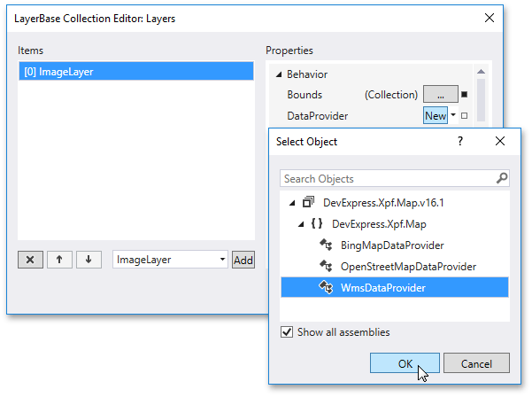
Task: Open the Bounds collection ellipsis editor
Action: 441,94
